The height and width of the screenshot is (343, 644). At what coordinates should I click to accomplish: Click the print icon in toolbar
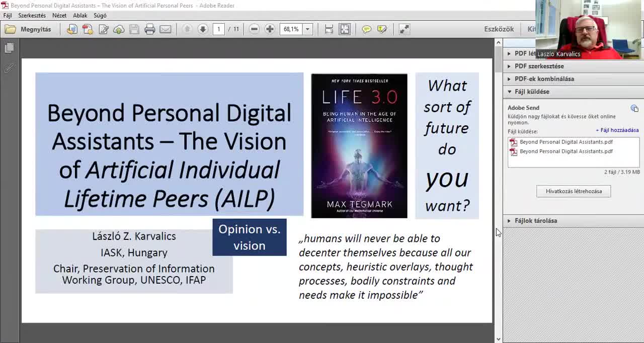[149, 29]
